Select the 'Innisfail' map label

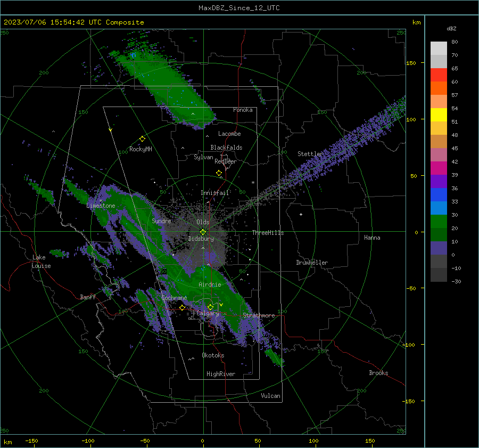(x=215, y=193)
